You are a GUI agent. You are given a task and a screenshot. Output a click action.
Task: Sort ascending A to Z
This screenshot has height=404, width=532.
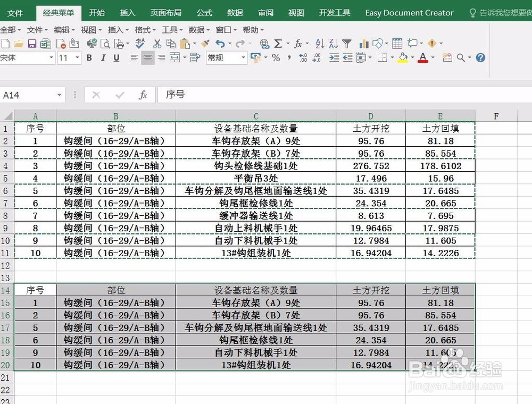point(319,44)
